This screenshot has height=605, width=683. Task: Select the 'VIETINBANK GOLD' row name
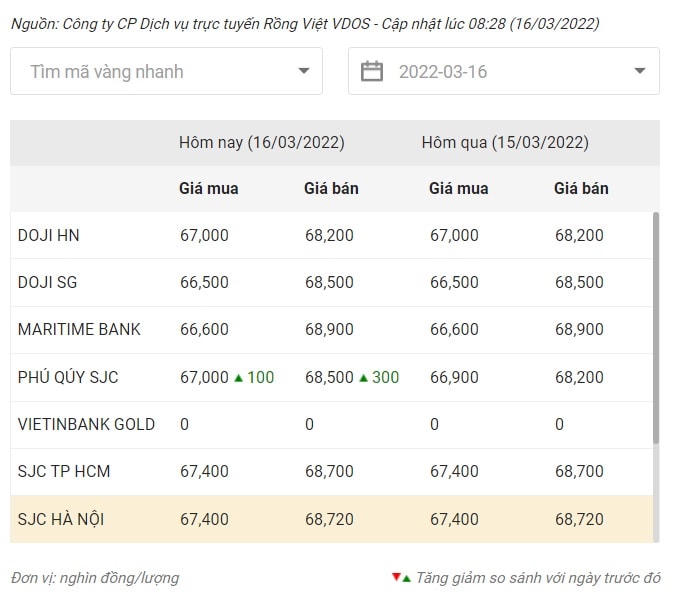(x=86, y=424)
